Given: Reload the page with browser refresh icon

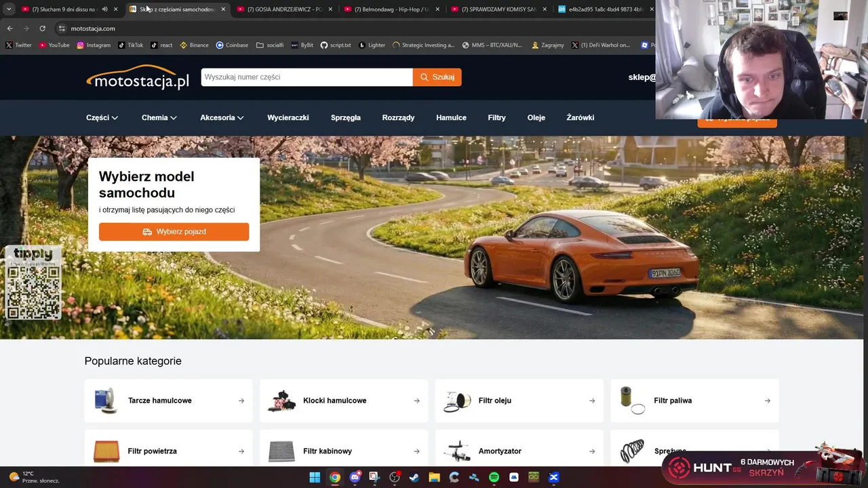Looking at the screenshot, I should tap(42, 28).
